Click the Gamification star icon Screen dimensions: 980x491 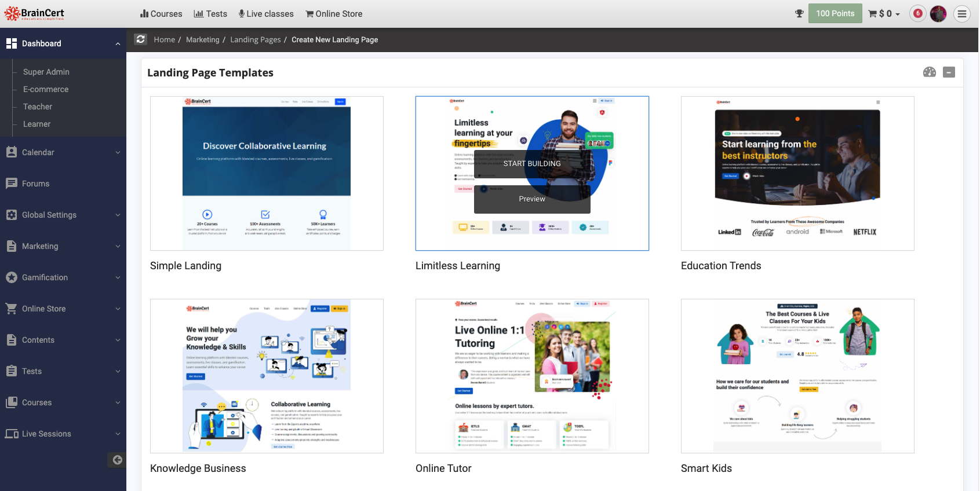(x=12, y=277)
